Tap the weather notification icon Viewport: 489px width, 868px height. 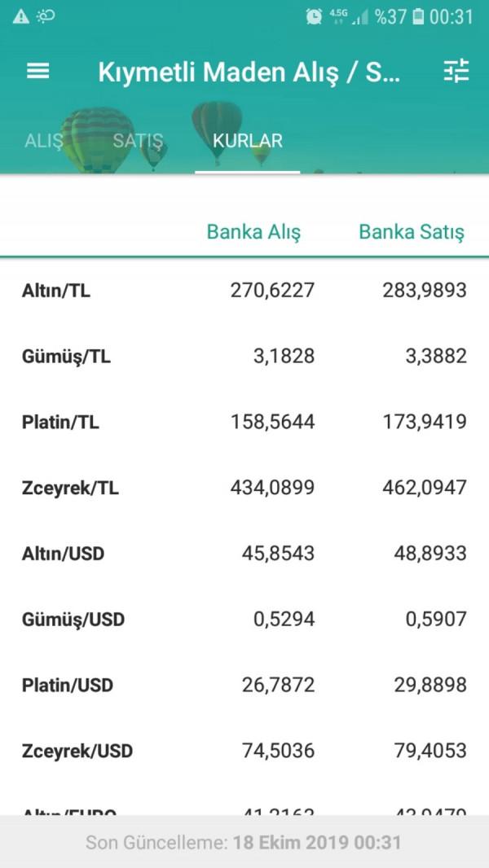coord(46,17)
